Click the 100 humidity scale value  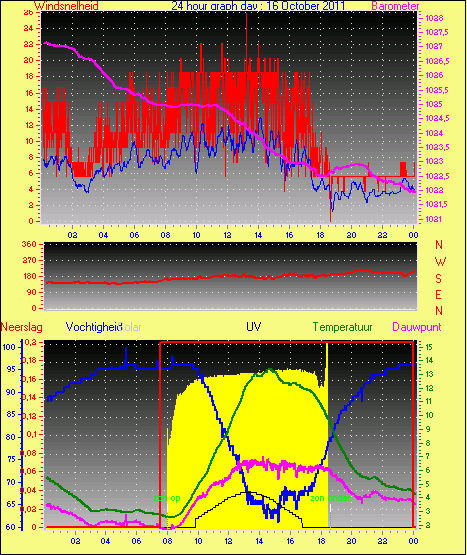(x=9, y=347)
